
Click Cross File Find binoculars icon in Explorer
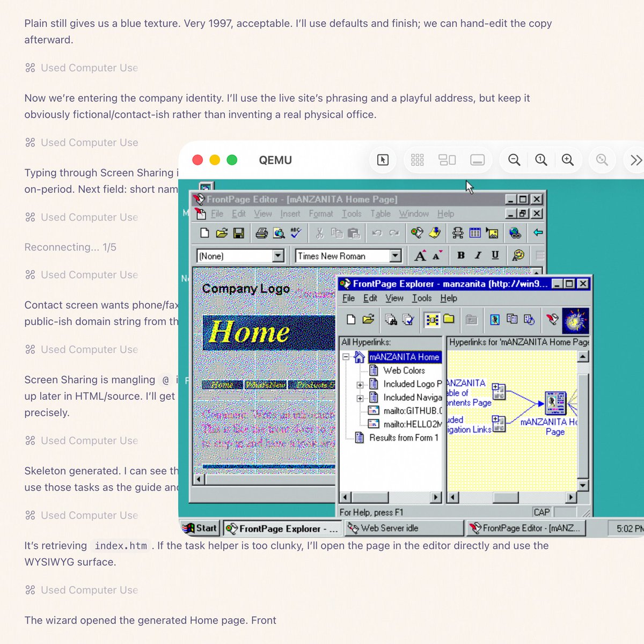391,320
